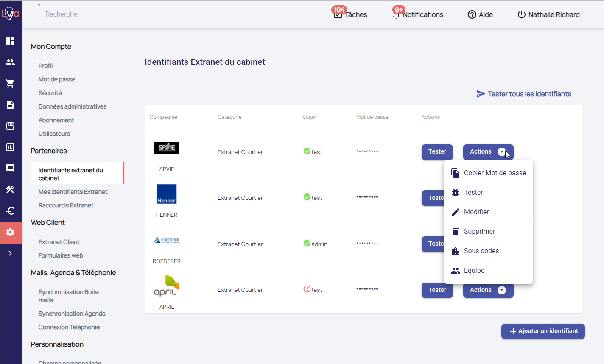Choose Sous codes in the actions menu
Image resolution: width=604 pixels, height=364 pixels.
(x=481, y=251)
